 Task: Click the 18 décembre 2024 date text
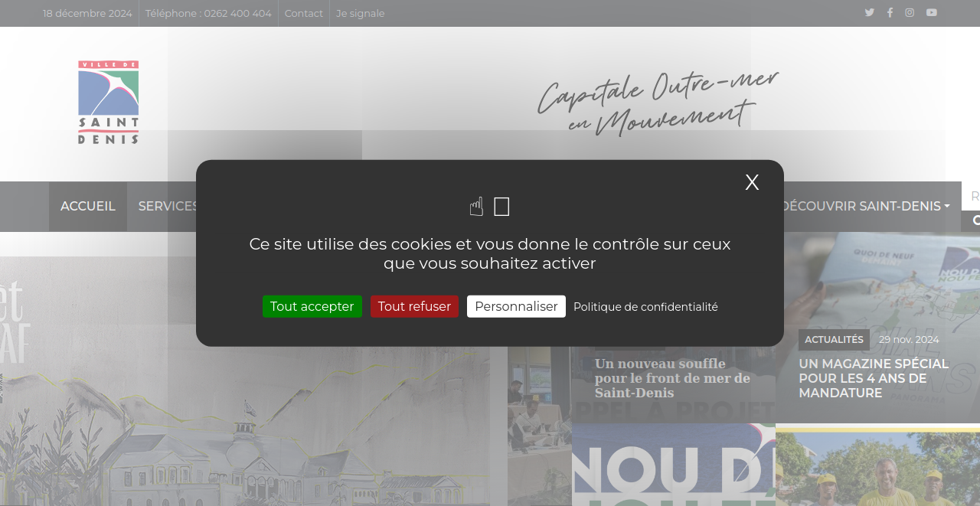tap(87, 13)
